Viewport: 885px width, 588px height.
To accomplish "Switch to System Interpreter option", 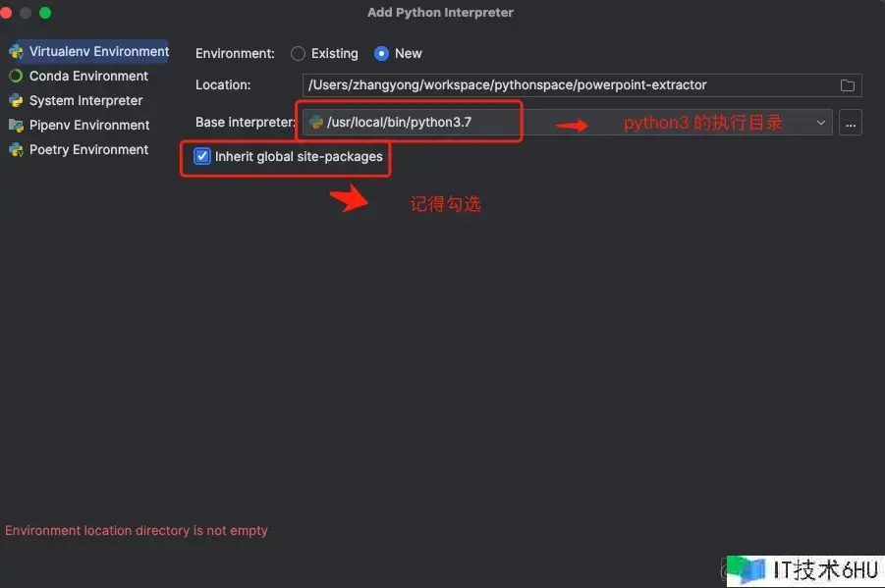I will [x=85, y=101].
